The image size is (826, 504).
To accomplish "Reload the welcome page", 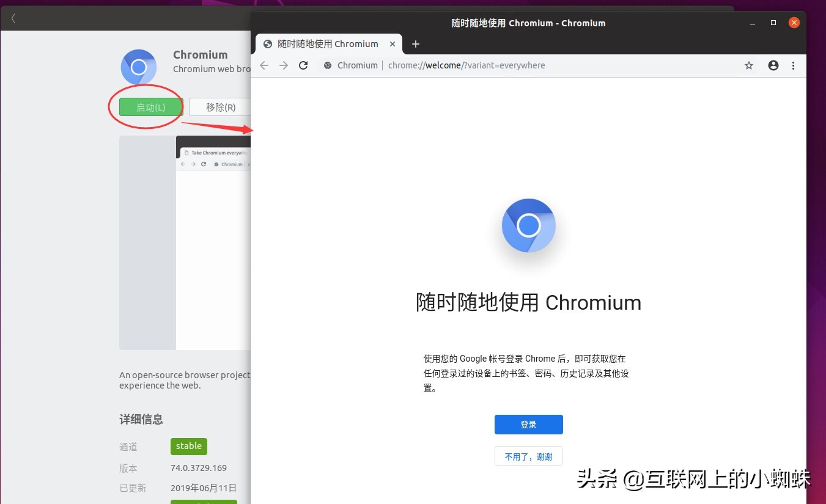I will pyautogui.click(x=303, y=65).
